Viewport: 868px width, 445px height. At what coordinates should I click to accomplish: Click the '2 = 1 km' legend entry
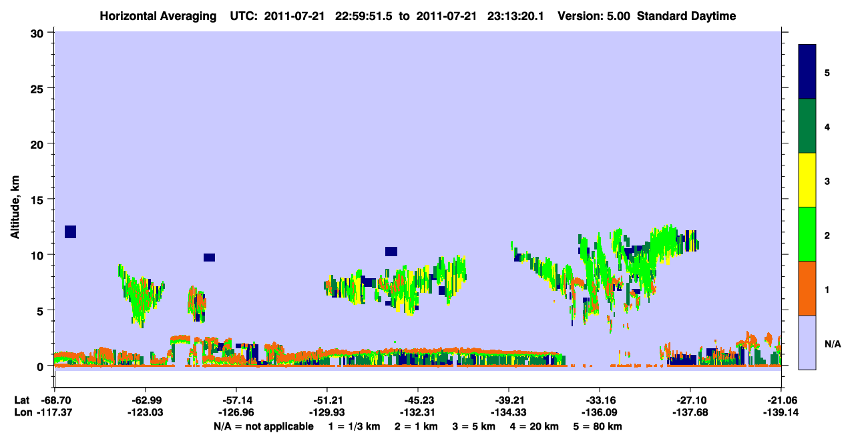tap(416, 426)
